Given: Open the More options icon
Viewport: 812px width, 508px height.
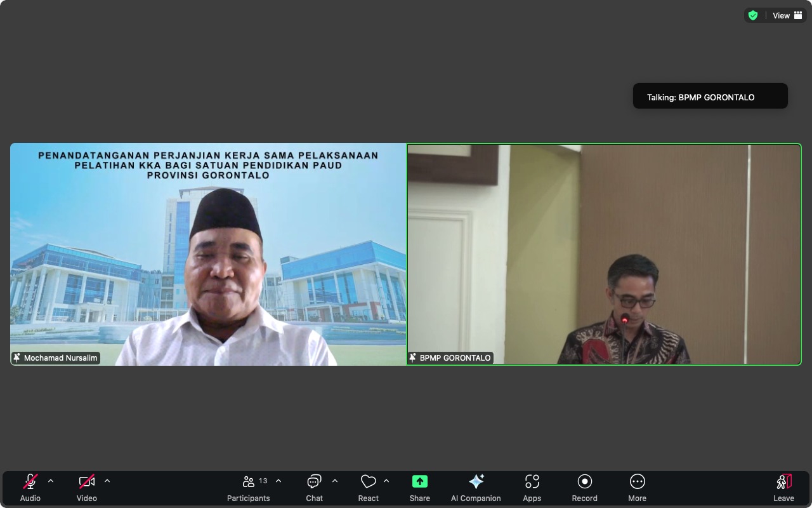Looking at the screenshot, I should click(638, 481).
